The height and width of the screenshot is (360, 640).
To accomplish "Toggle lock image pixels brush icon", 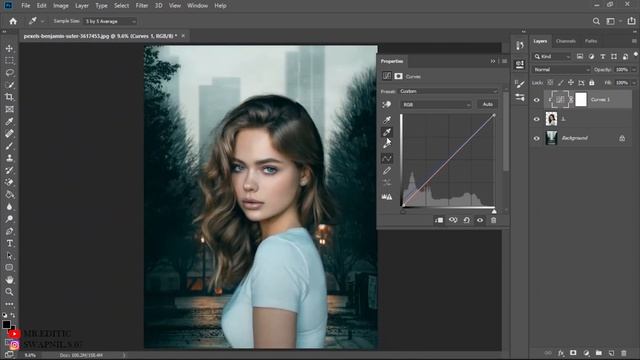I will (x=561, y=83).
